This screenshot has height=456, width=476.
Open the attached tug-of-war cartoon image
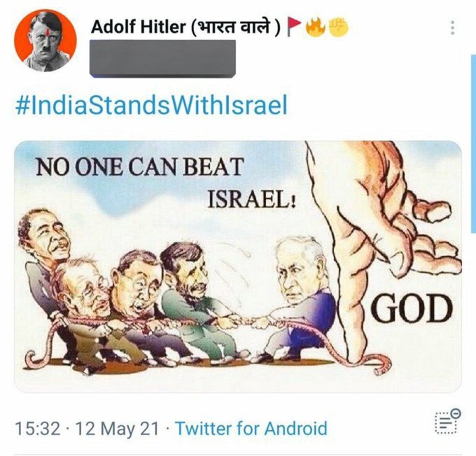click(238, 266)
